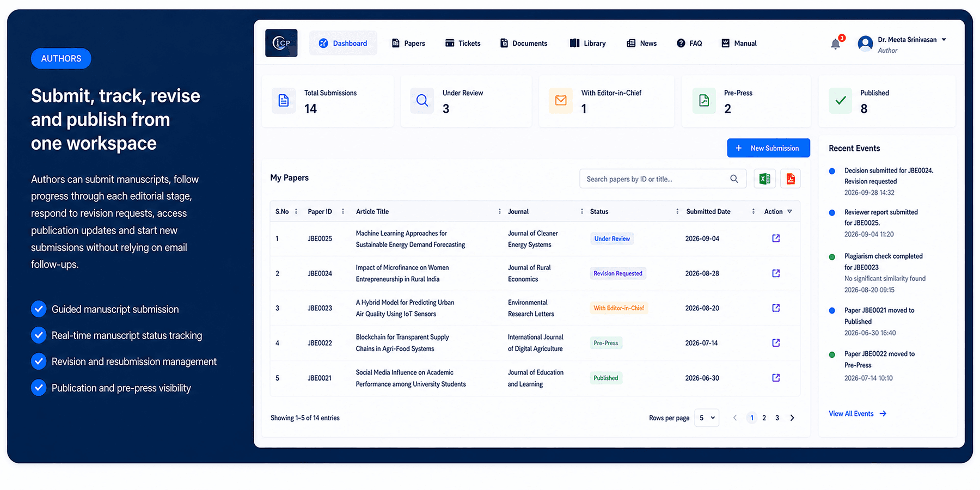Image resolution: width=980 pixels, height=490 pixels.
Task: Click 'Blockchain for Transparent Supply Chains' title
Action: tap(402, 343)
